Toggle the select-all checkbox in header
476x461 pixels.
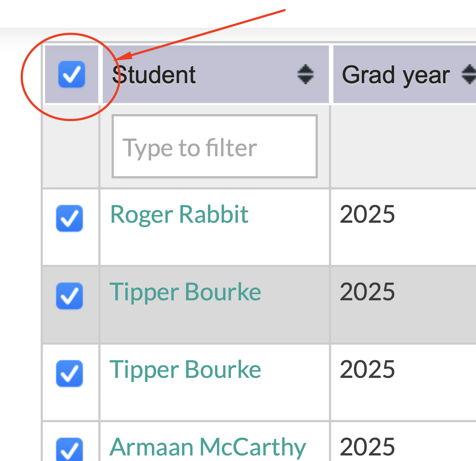tap(72, 74)
